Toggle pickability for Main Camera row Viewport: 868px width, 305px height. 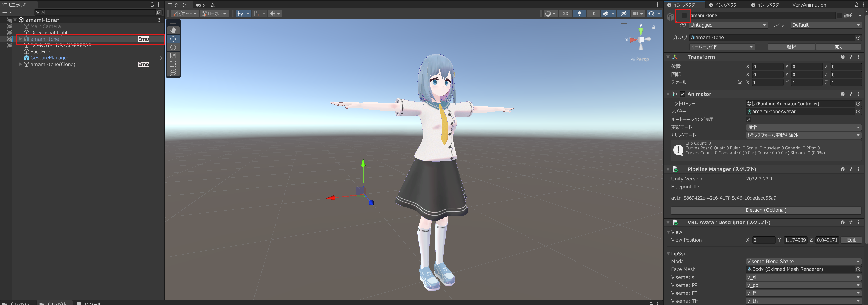point(10,26)
